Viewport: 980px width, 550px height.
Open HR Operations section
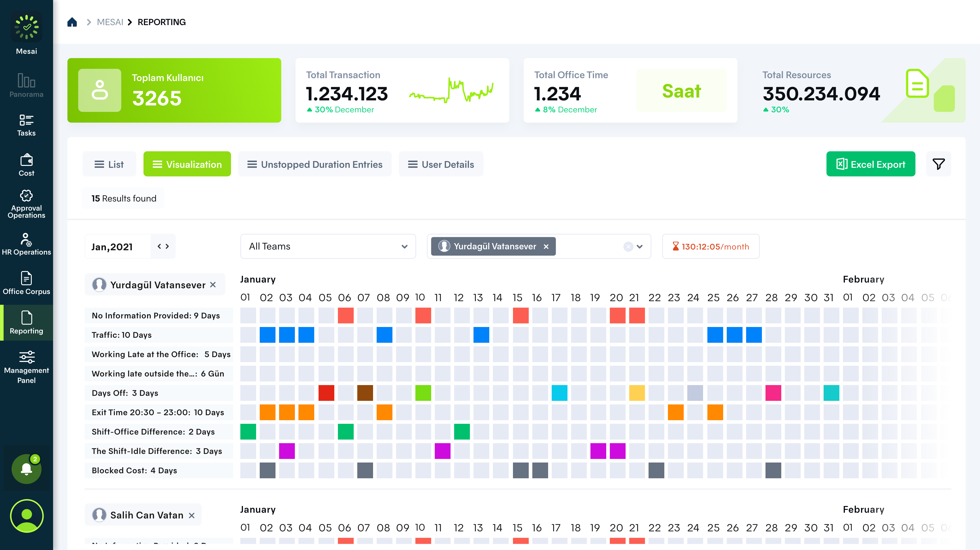coord(26,244)
